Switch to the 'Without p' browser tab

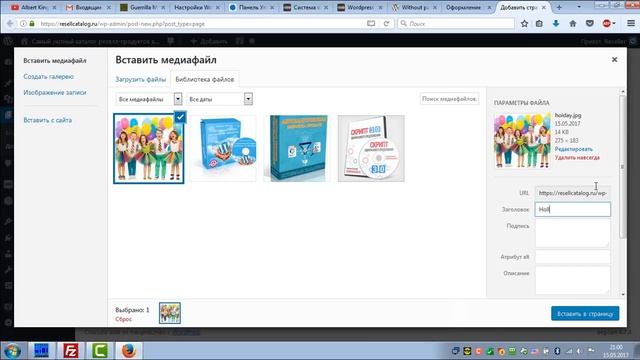414,7
